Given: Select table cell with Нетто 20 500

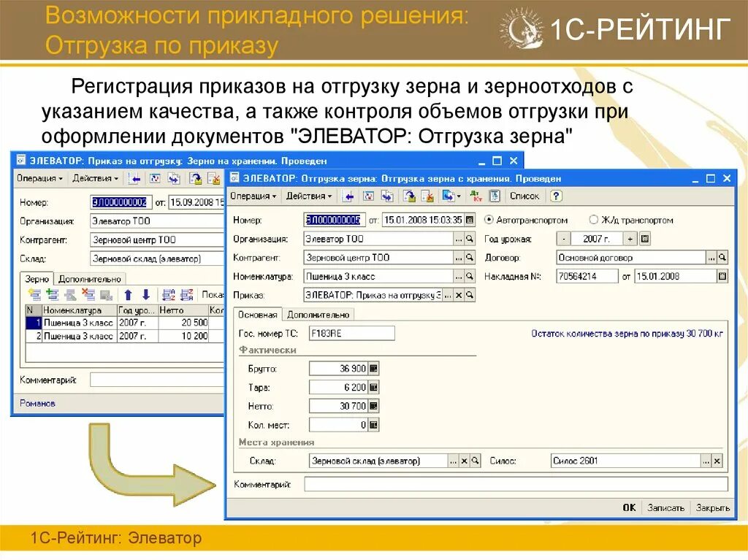Looking at the screenshot, I should (183, 323).
